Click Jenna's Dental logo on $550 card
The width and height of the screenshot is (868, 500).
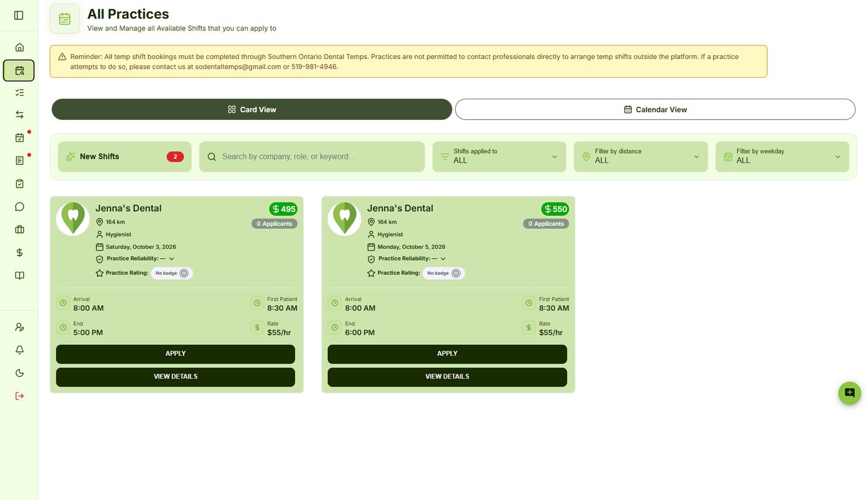(x=344, y=219)
